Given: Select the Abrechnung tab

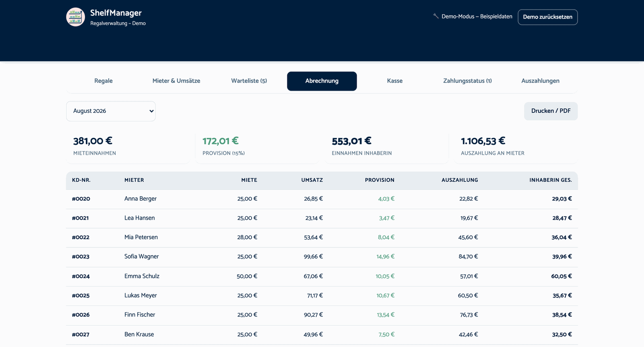Looking at the screenshot, I should click(x=322, y=81).
